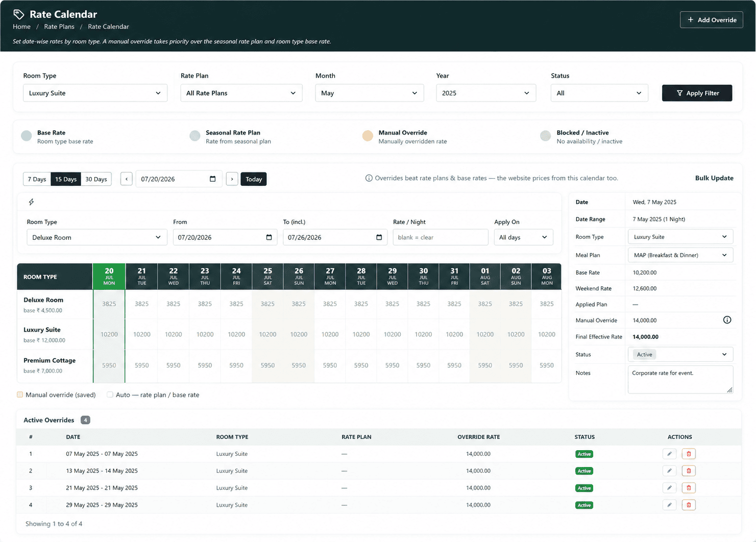Select the 20 Jul Mon column header

[109, 277]
